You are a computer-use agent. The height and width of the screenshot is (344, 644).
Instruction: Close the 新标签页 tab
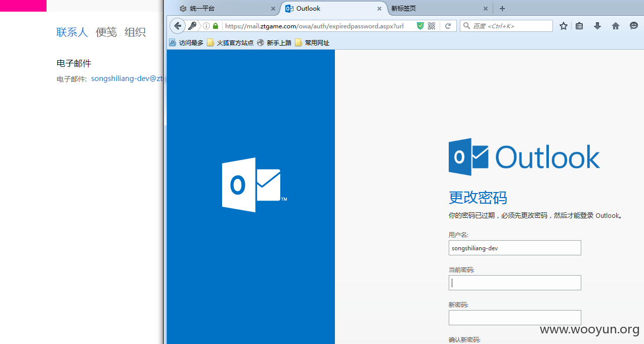click(486, 9)
